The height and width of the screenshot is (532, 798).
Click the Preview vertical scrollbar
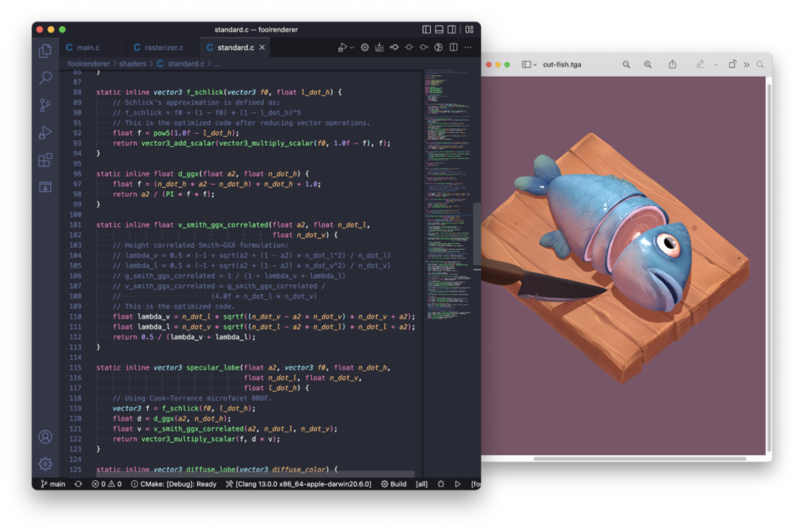[x=769, y=267]
